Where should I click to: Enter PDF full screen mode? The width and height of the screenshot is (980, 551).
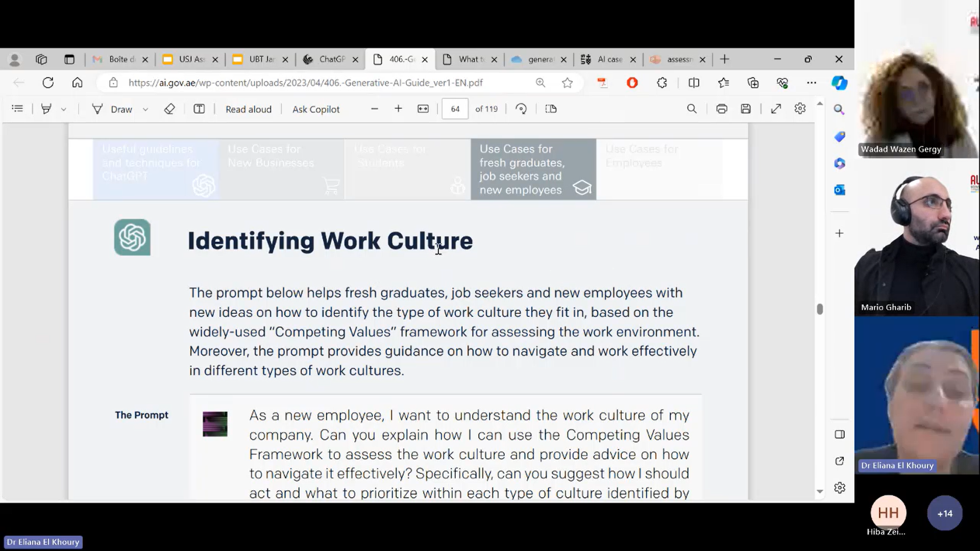[776, 109]
